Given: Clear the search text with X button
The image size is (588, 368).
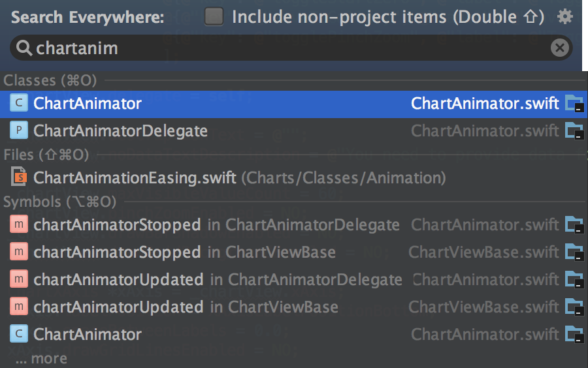Looking at the screenshot, I should pos(559,48).
